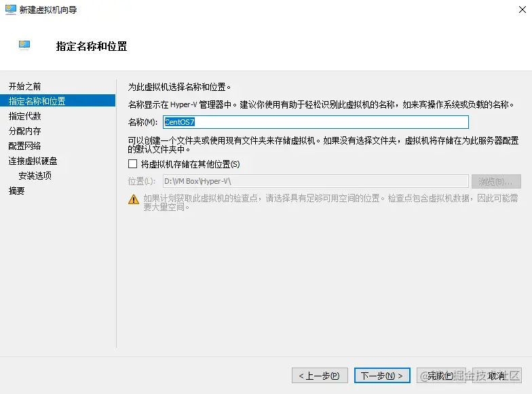
Task: Select the 指定名称和位置 step
Action: [x=58, y=101]
